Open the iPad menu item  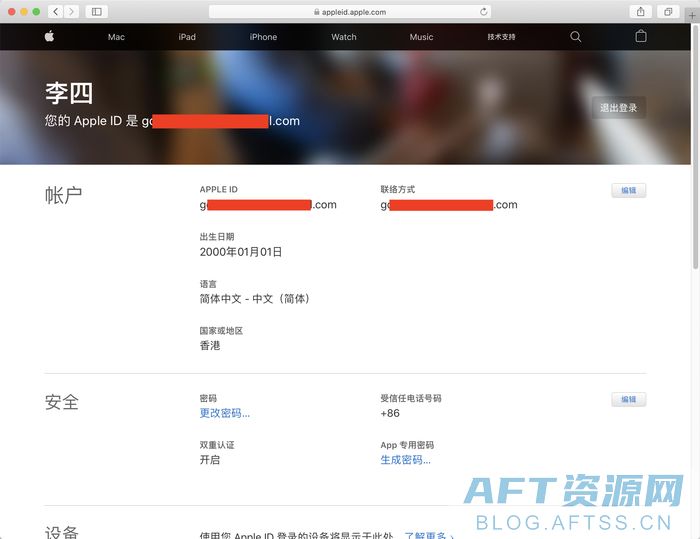pos(187,37)
